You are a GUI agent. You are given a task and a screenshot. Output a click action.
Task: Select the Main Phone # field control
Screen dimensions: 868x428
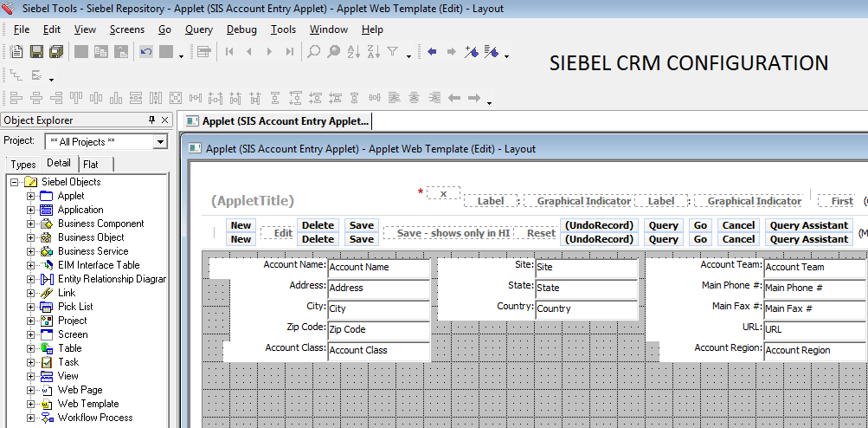[x=815, y=288]
